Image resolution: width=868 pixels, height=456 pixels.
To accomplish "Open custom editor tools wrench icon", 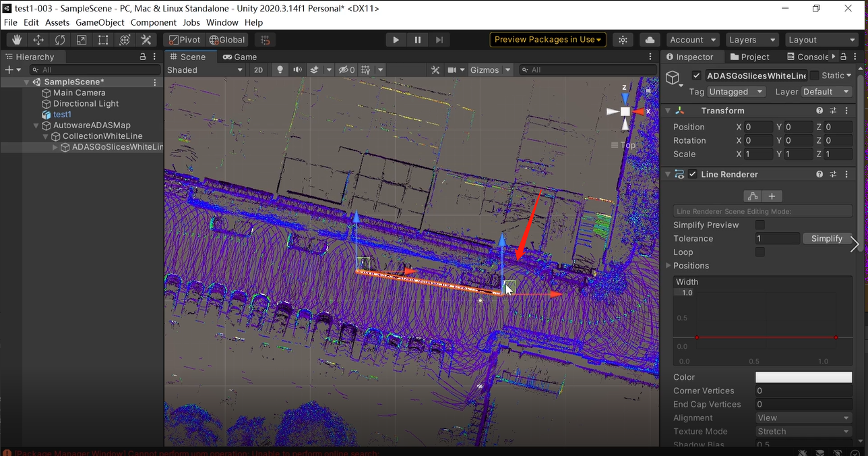I will (x=146, y=40).
